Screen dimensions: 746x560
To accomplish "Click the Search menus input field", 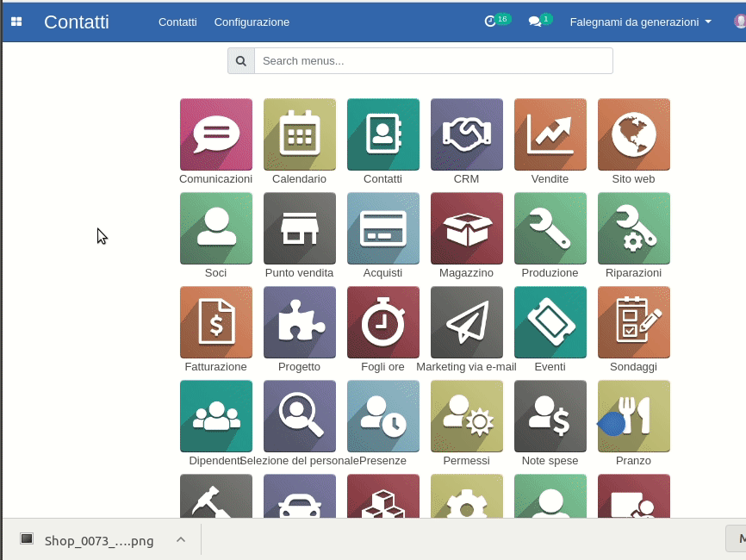I will 433,61.
